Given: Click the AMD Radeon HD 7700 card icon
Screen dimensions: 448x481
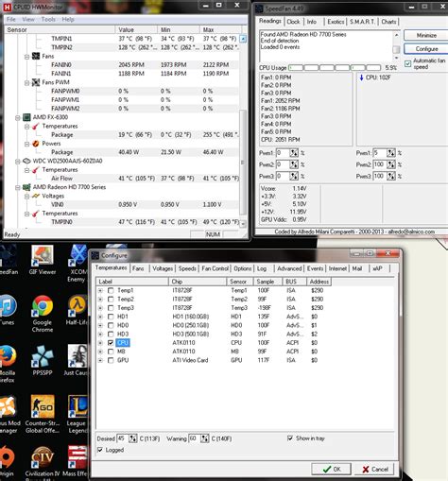Looking at the screenshot, I should click(x=26, y=187).
